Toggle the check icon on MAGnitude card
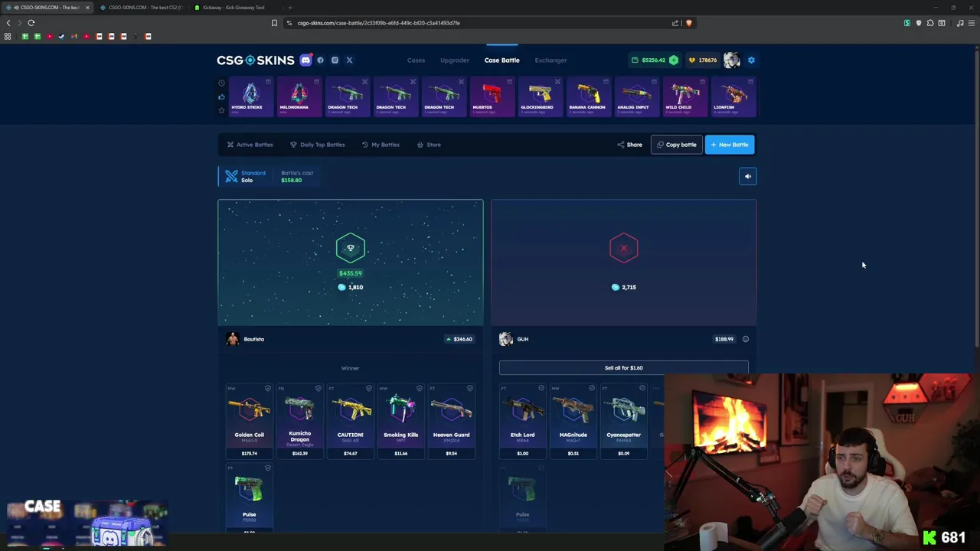980x551 pixels. pos(592,388)
